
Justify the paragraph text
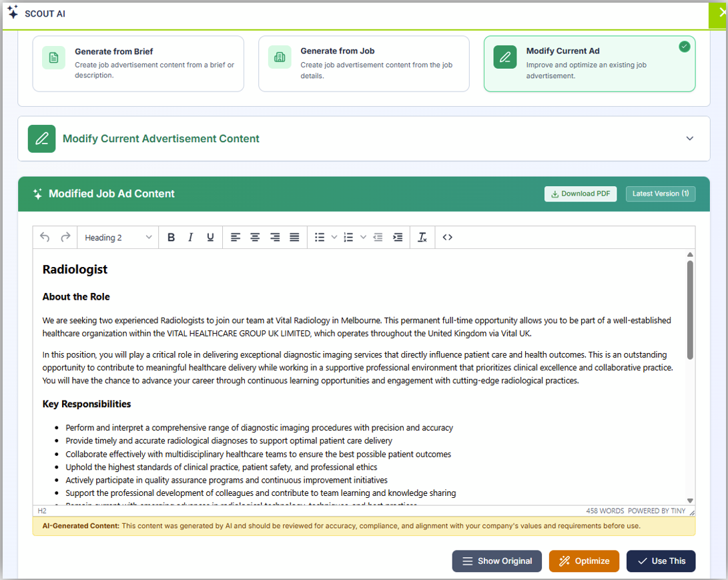click(x=294, y=238)
